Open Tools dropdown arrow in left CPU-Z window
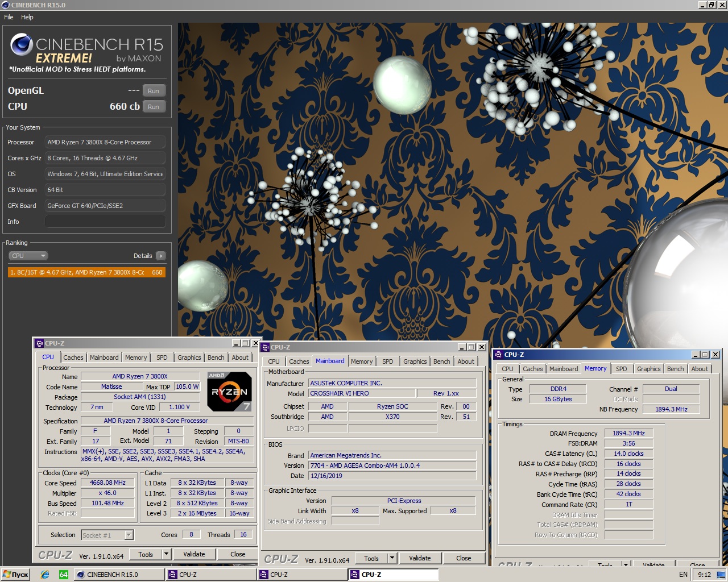This screenshot has width=728, height=582. 166,554
